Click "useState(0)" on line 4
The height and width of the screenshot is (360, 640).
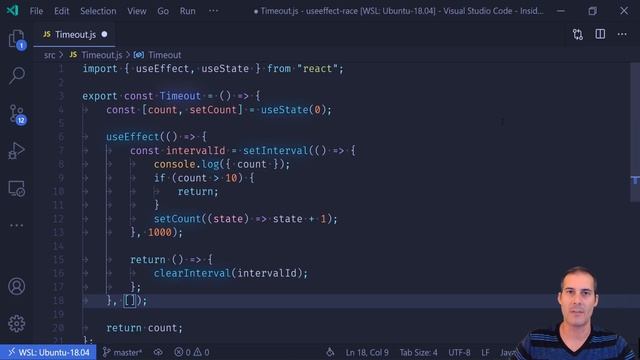[x=293, y=110]
